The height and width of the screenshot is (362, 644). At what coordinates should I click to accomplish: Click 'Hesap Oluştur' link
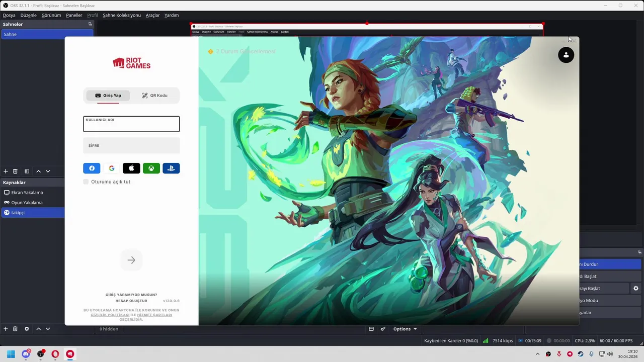(x=131, y=301)
